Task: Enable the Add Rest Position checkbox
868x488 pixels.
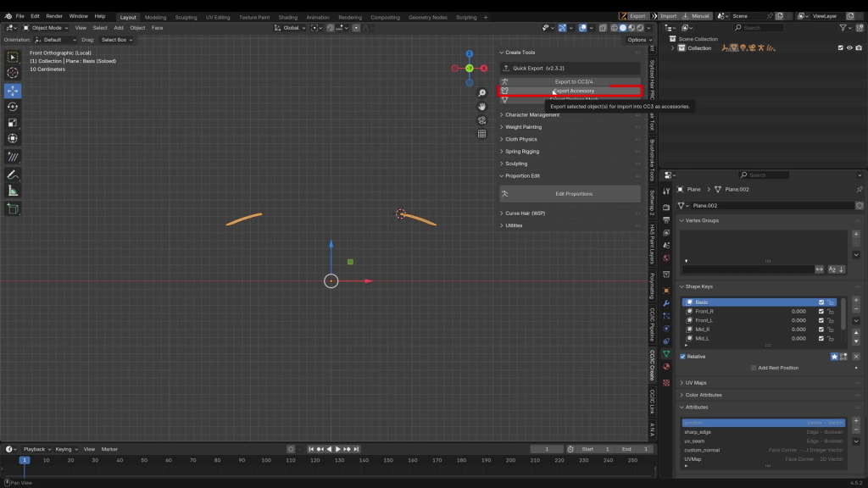Action: (754, 368)
